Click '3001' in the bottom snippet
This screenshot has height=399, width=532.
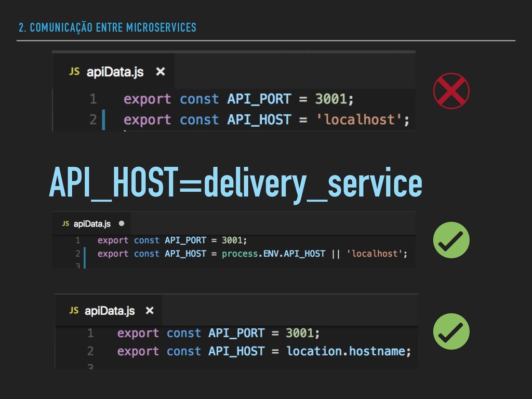[300, 333]
